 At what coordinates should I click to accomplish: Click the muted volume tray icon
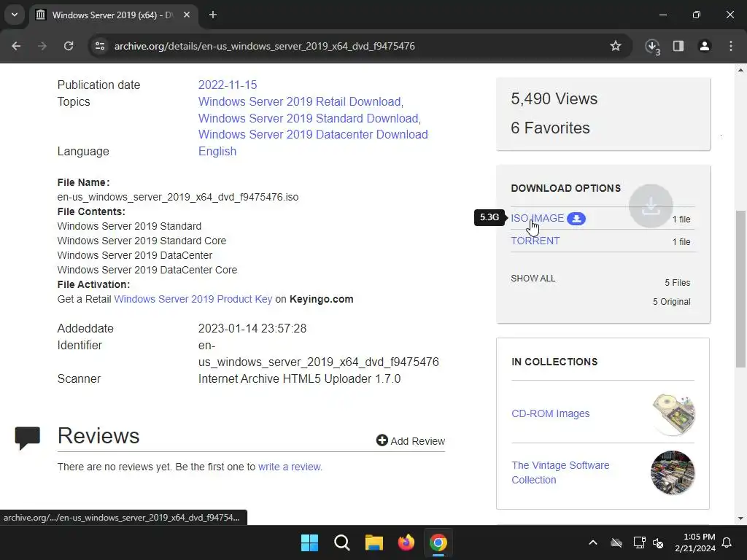tap(659, 542)
